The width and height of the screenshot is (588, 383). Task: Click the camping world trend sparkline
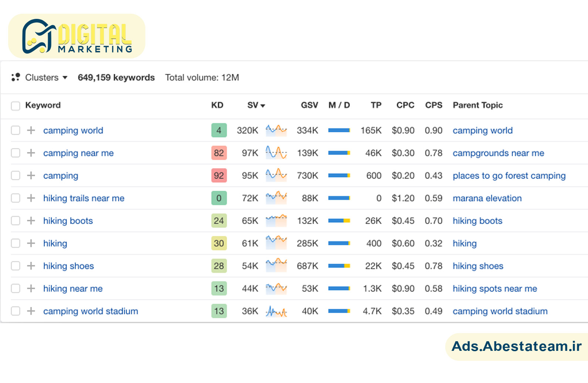(x=276, y=130)
